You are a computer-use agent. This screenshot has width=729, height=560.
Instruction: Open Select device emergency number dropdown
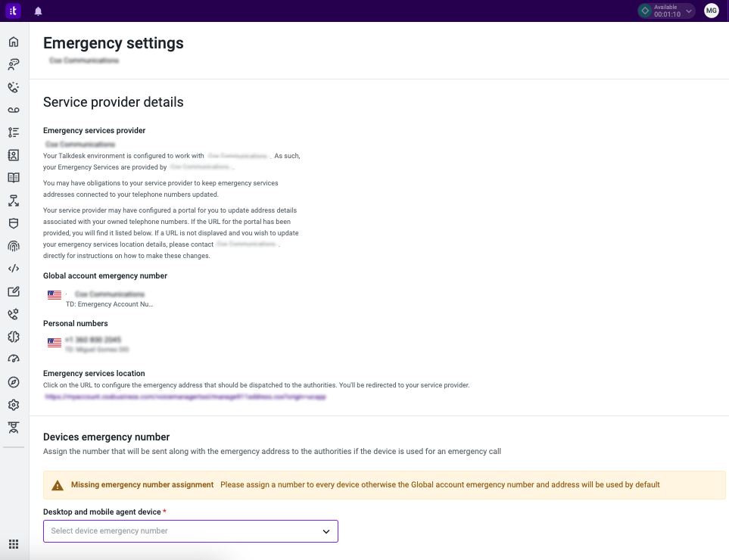191,531
